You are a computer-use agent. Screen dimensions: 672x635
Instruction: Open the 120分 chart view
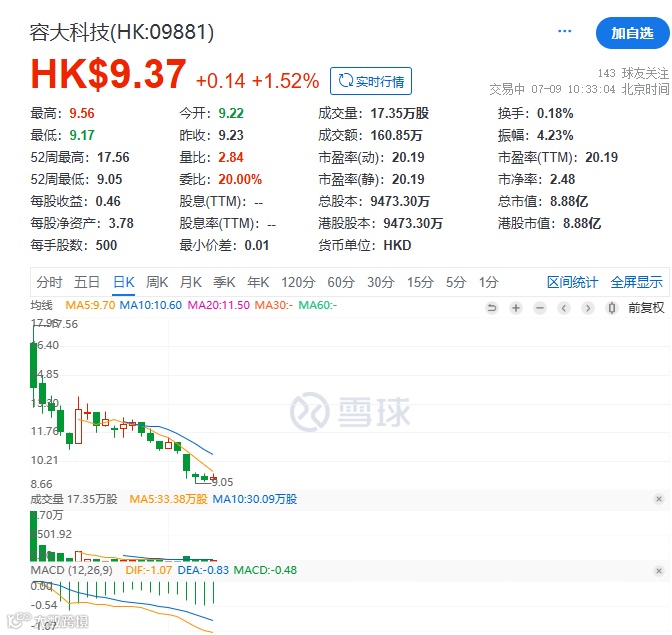point(298,282)
